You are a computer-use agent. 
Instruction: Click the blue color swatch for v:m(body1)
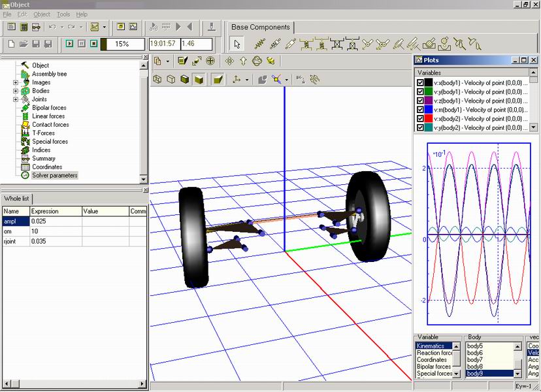[429, 110]
